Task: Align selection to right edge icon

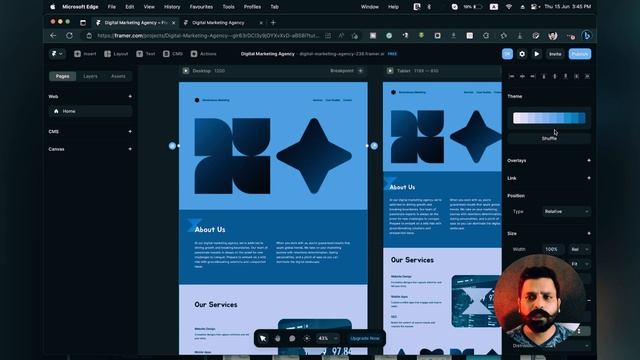Action: pyautogui.click(x=533, y=76)
